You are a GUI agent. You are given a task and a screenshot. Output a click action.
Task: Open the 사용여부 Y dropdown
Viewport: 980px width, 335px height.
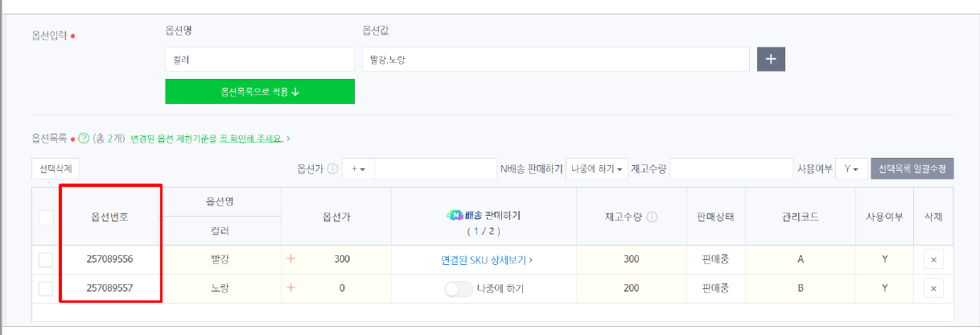click(x=850, y=169)
